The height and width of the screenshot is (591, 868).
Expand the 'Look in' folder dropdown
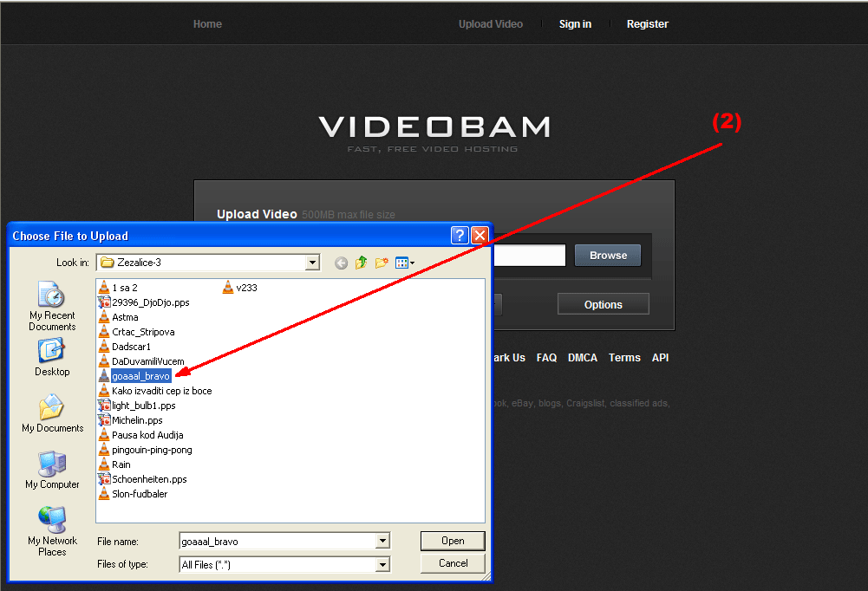pyautogui.click(x=313, y=263)
